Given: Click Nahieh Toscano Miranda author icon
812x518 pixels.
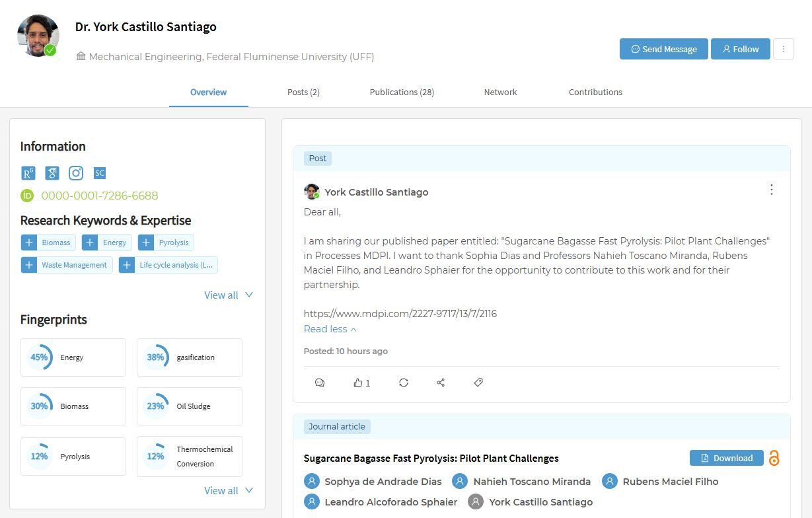Looking at the screenshot, I should pos(460,482).
